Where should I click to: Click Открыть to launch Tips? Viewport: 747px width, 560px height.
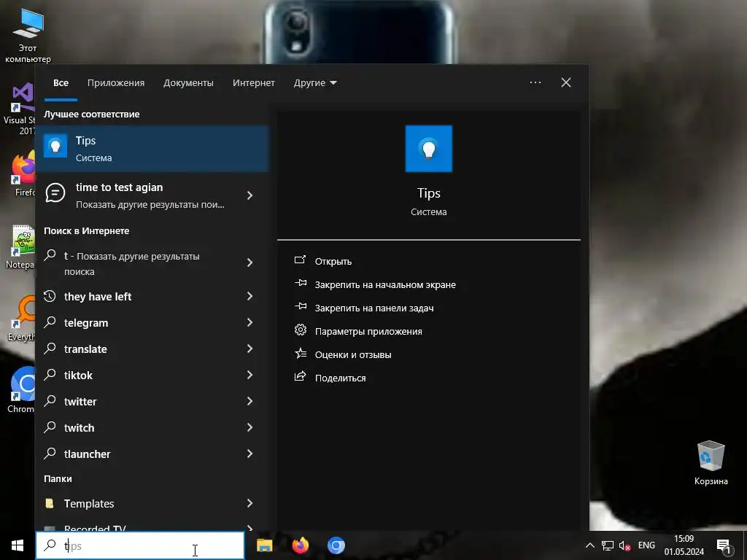pos(333,262)
